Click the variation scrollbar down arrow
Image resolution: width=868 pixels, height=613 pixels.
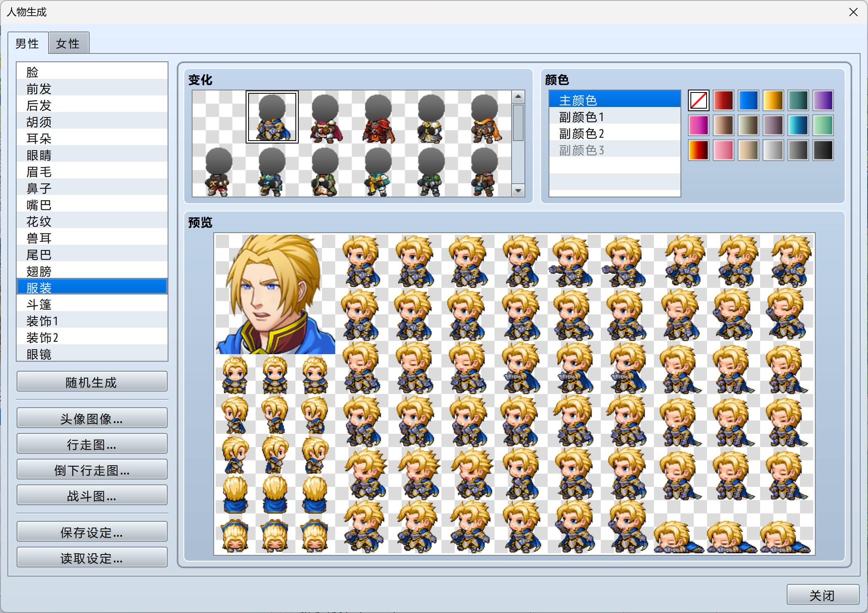pyautogui.click(x=518, y=190)
